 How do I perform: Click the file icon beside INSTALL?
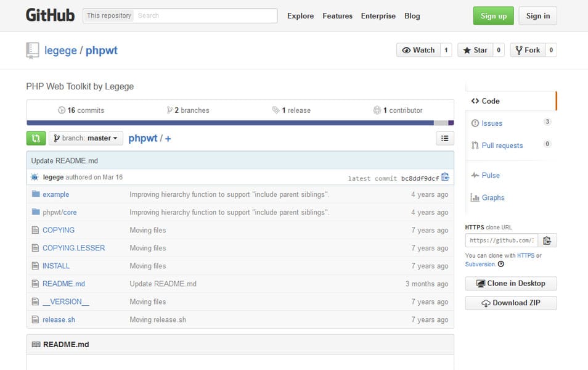click(35, 266)
